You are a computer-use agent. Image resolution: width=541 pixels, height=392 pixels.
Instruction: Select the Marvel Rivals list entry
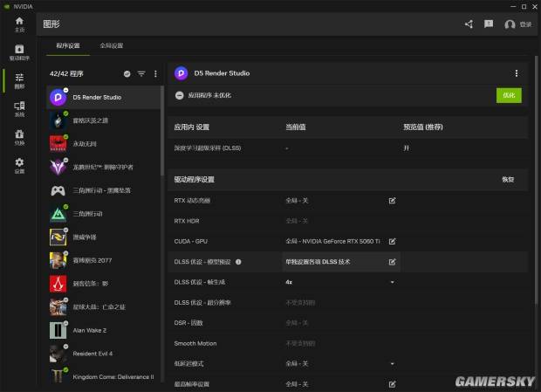(104, 237)
